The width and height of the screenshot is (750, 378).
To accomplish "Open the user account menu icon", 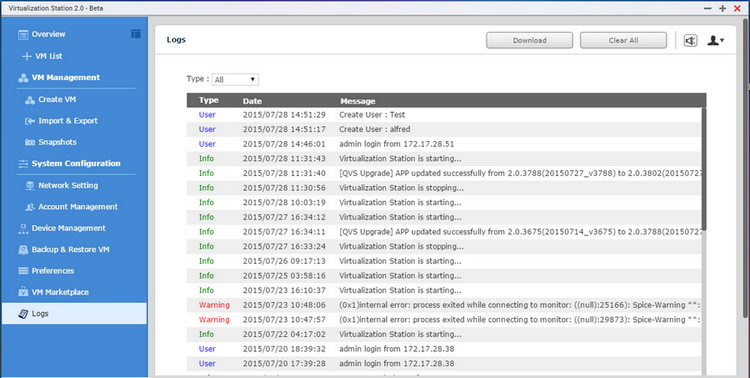I will click(716, 41).
